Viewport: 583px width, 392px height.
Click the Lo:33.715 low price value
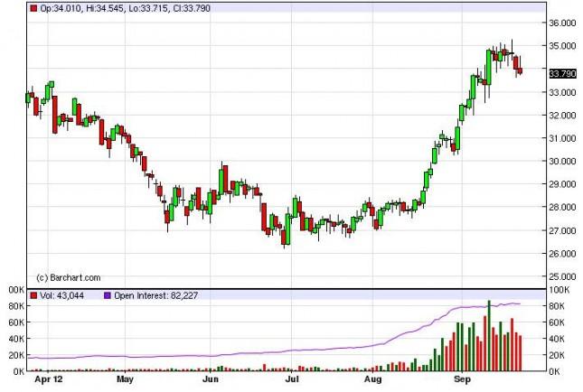pyautogui.click(x=148, y=8)
